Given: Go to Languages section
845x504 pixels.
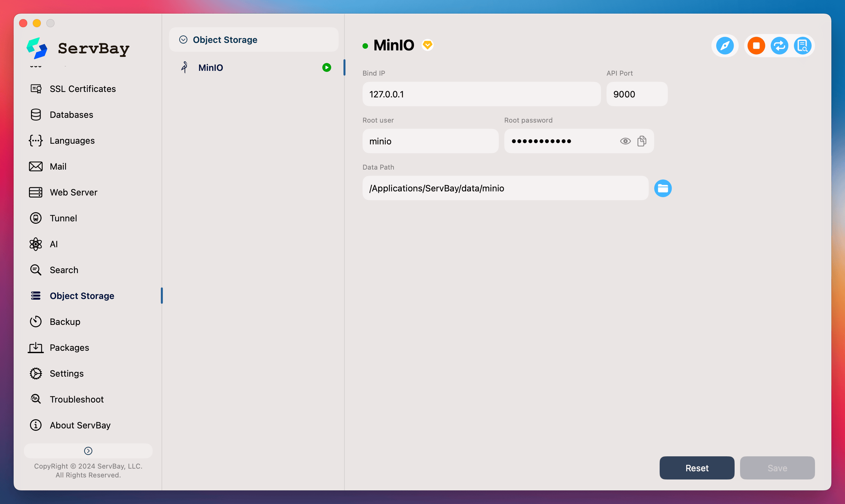Looking at the screenshot, I should point(72,141).
